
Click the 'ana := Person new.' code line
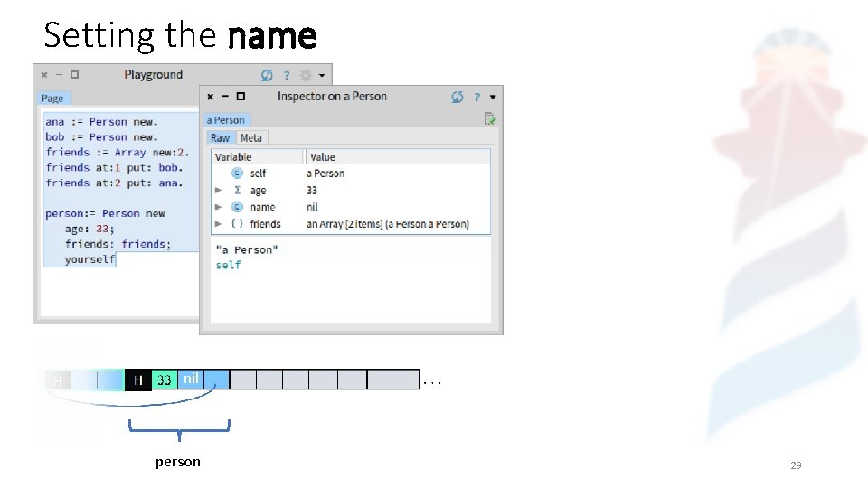(x=101, y=122)
